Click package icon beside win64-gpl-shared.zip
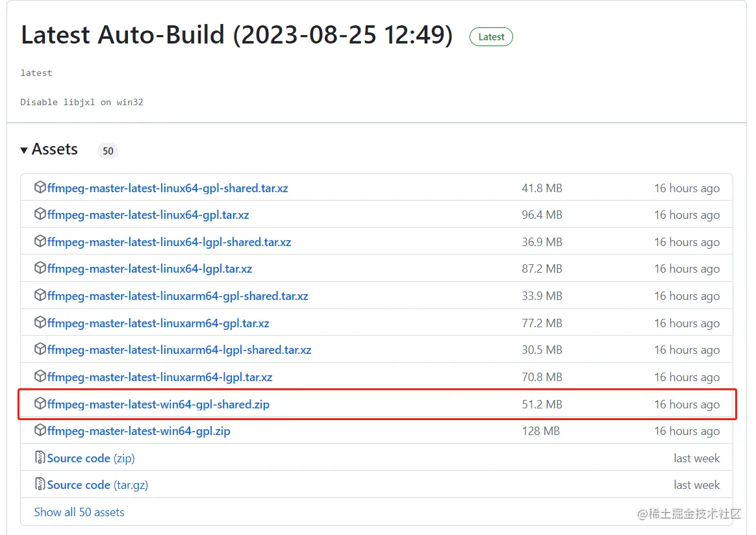The height and width of the screenshot is (535, 756). [x=40, y=404]
